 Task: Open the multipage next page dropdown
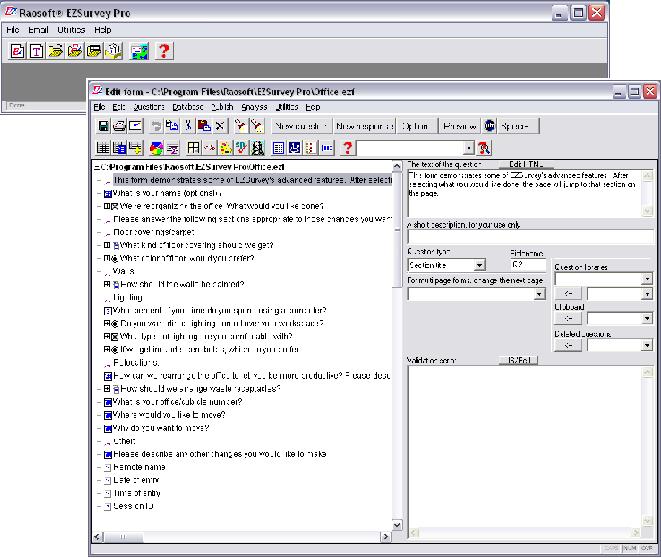coord(539,294)
